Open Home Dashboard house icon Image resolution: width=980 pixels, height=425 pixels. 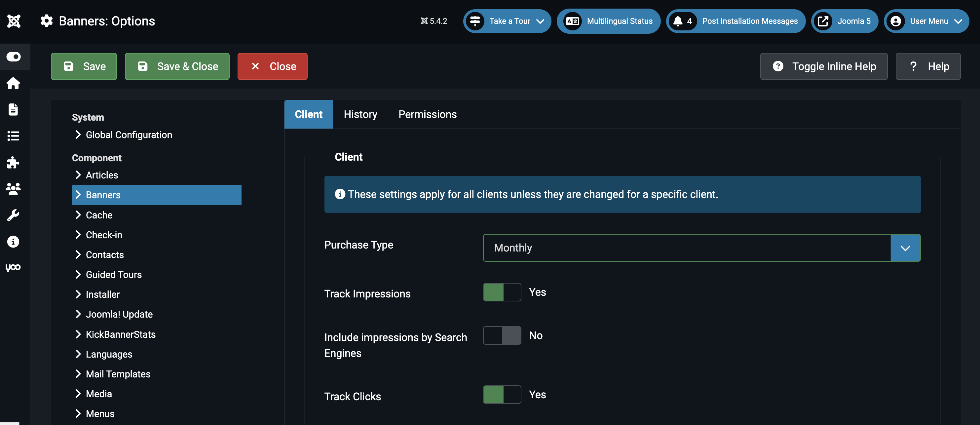[x=13, y=83]
